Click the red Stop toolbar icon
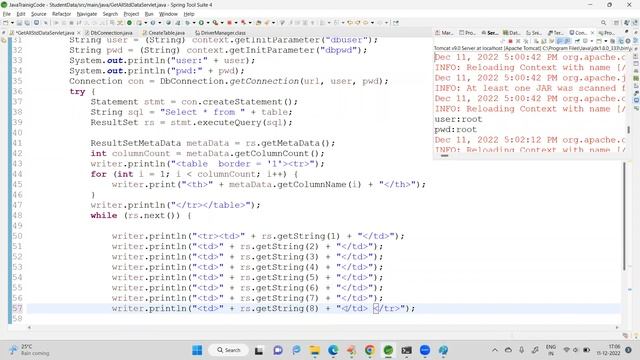The image size is (640, 360). 229,23
